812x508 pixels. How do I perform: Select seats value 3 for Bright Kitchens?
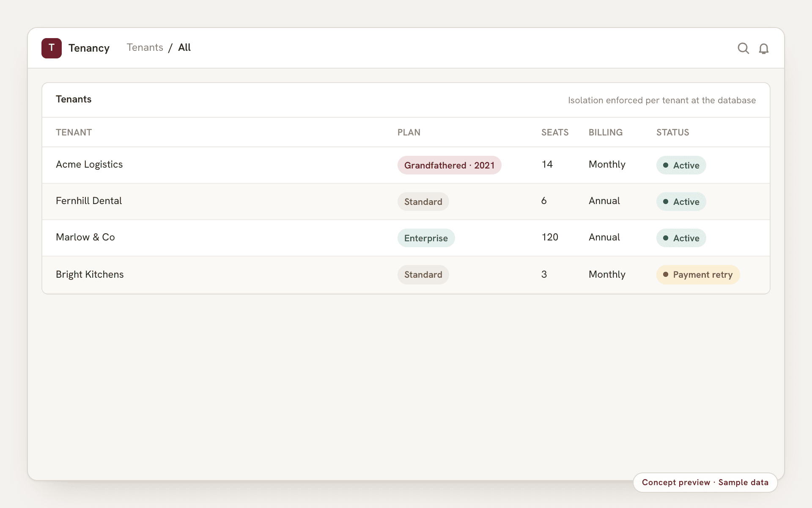(x=544, y=274)
